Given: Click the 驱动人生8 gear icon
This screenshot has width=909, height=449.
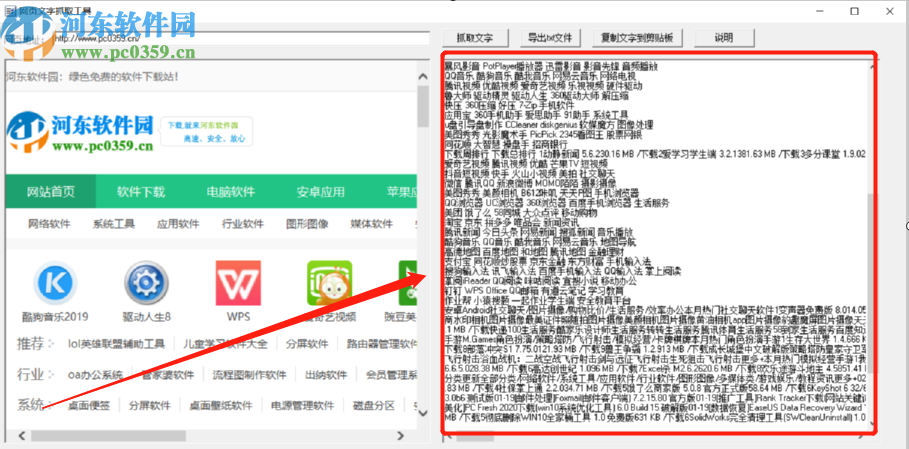Looking at the screenshot, I should [x=147, y=283].
